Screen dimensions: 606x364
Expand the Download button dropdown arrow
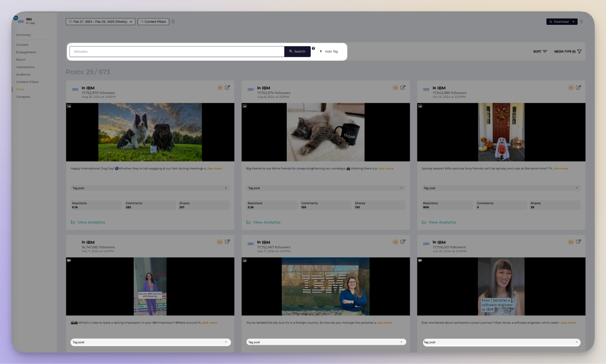pyautogui.click(x=574, y=22)
